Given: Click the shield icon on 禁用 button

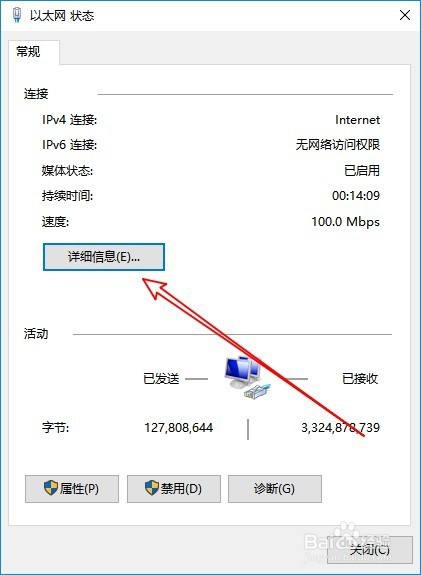Looking at the screenshot, I should click(152, 488).
